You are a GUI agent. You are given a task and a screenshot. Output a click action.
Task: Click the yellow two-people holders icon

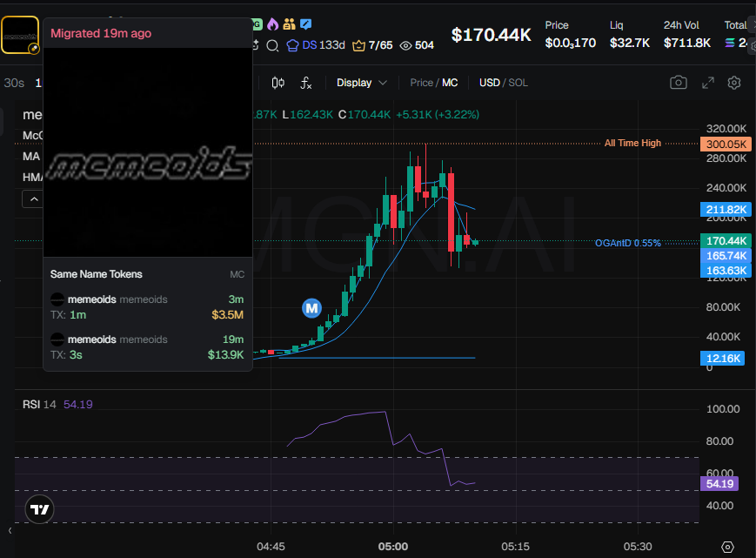click(x=290, y=24)
